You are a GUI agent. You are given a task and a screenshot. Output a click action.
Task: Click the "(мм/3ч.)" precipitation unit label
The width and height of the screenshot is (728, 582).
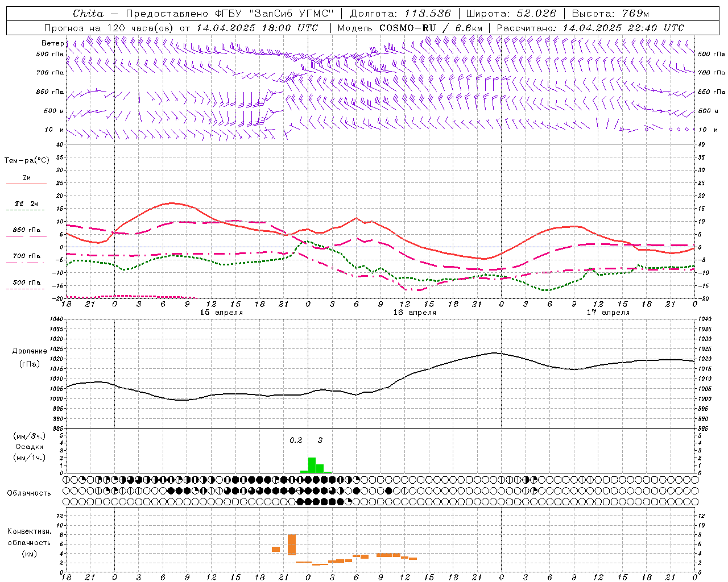pyautogui.click(x=30, y=436)
